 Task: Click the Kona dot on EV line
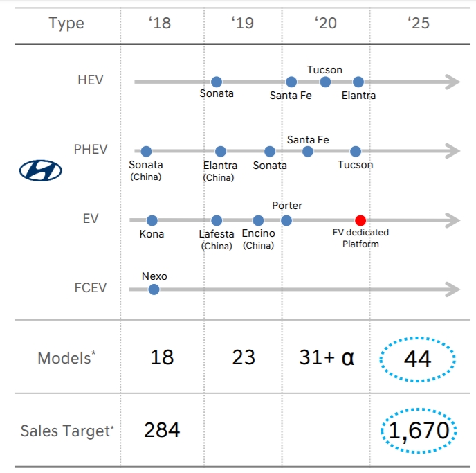pyautogui.click(x=152, y=221)
